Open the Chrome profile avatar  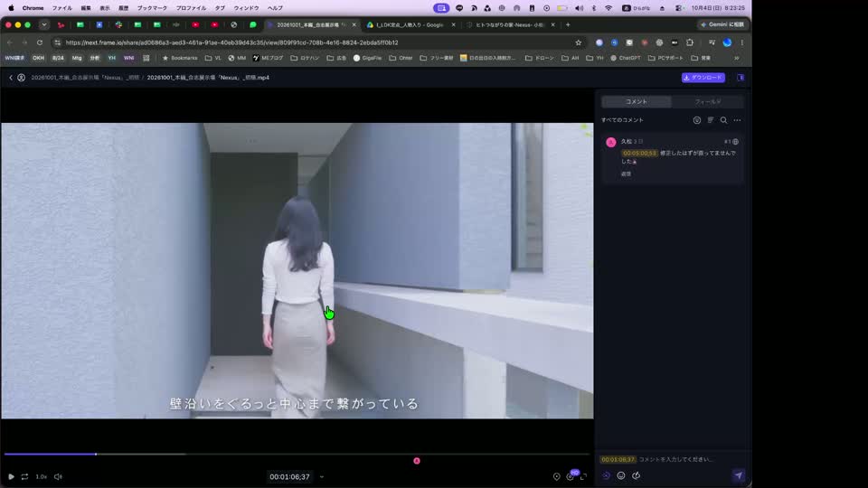(727, 42)
